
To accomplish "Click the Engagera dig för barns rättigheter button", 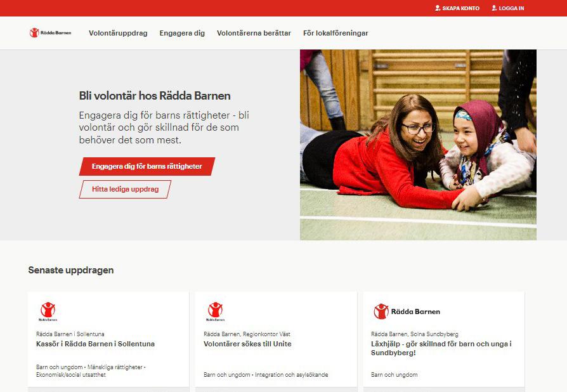I will tap(147, 166).
